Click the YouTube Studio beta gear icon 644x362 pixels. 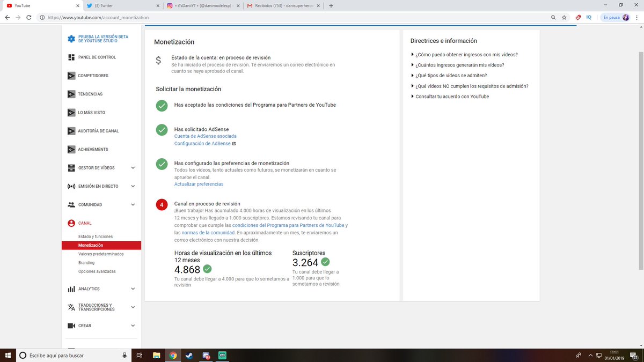pos(71,39)
